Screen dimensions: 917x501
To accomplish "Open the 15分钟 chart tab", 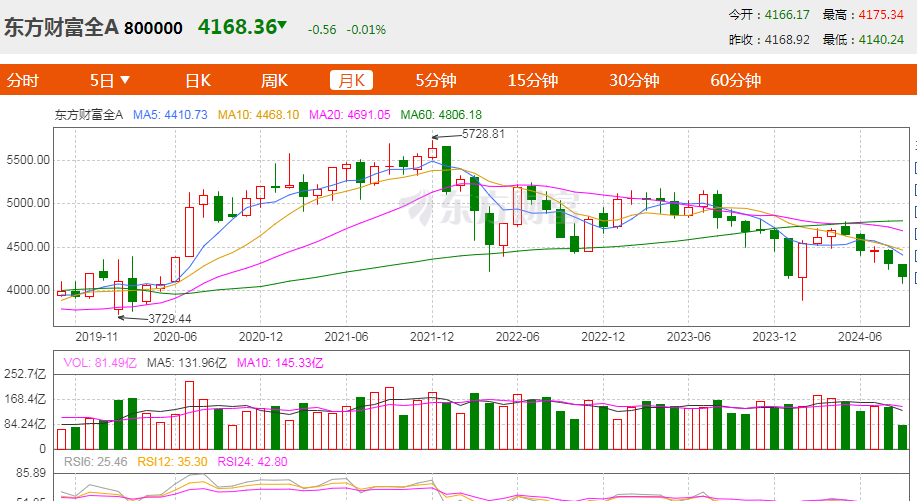I will tap(532, 80).
